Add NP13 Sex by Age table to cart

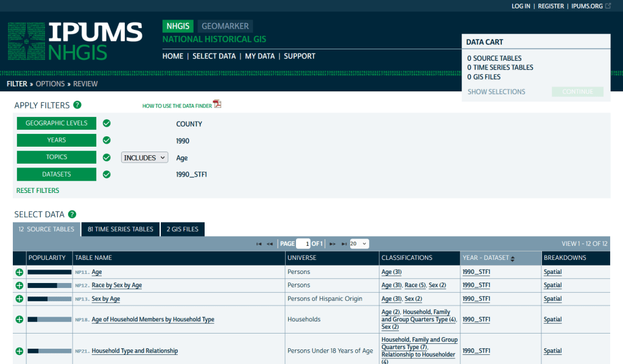[19, 299]
